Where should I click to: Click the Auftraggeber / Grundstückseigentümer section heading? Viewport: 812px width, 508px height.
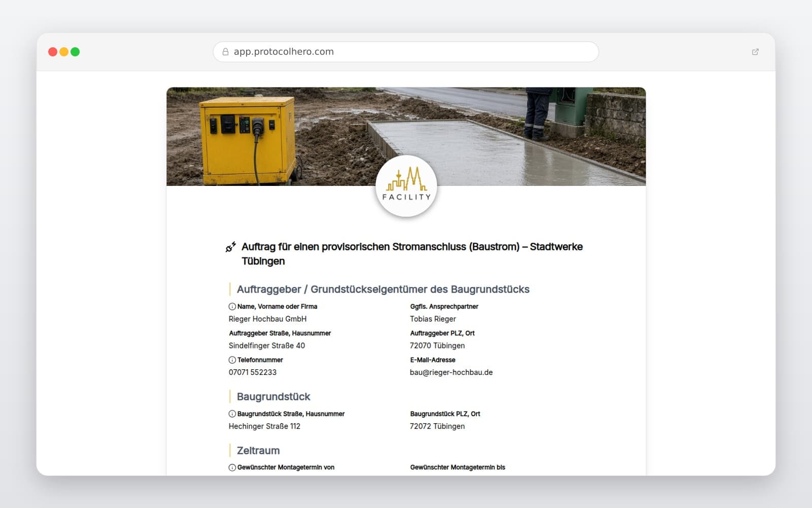(383, 289)
